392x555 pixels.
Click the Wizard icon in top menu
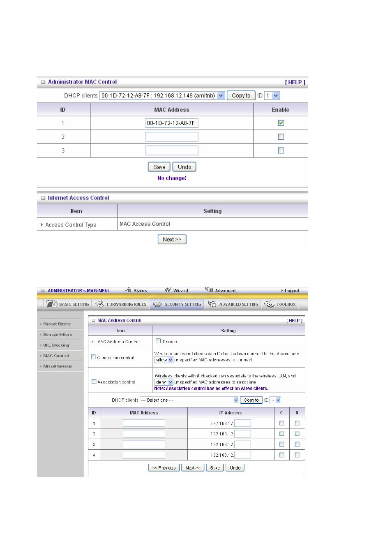tap(168, 290)
